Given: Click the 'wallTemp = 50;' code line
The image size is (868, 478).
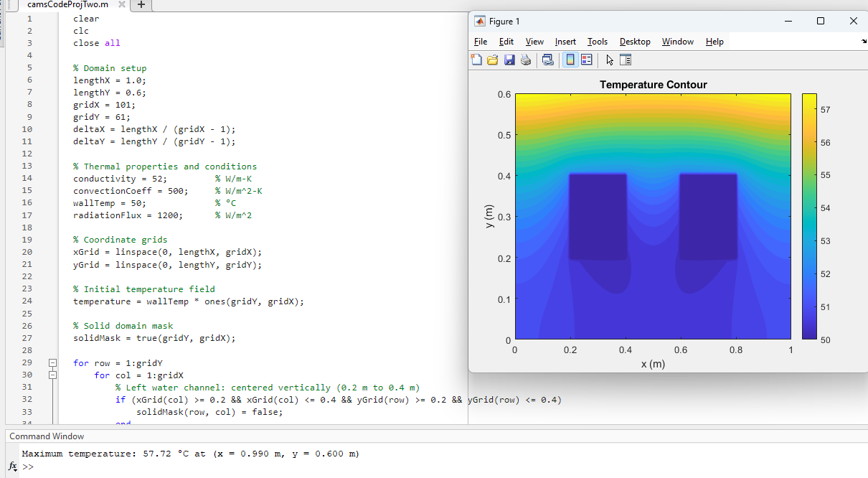Looking at the screenshot, I should 110,202.
